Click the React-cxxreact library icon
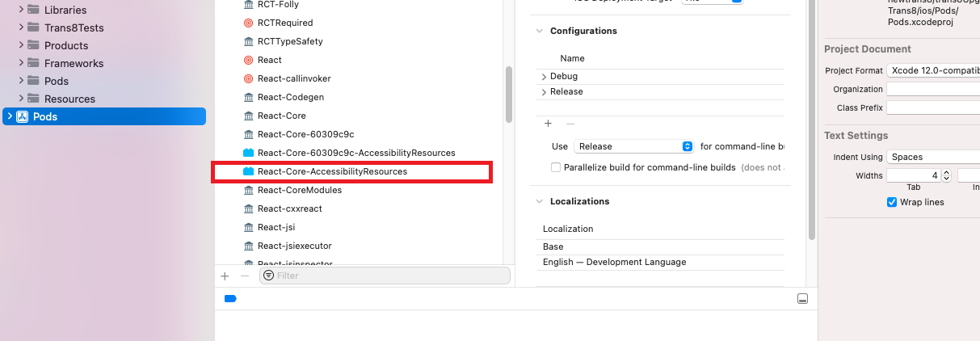Image resolution: width=980 pixels, height=341 pixels. [x=249, y=208]
